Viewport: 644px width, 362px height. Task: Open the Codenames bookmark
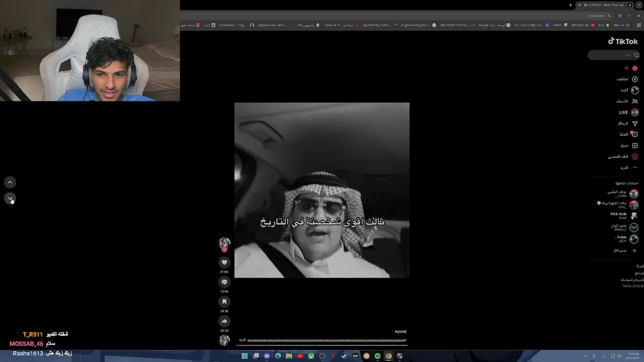[236, 25]
